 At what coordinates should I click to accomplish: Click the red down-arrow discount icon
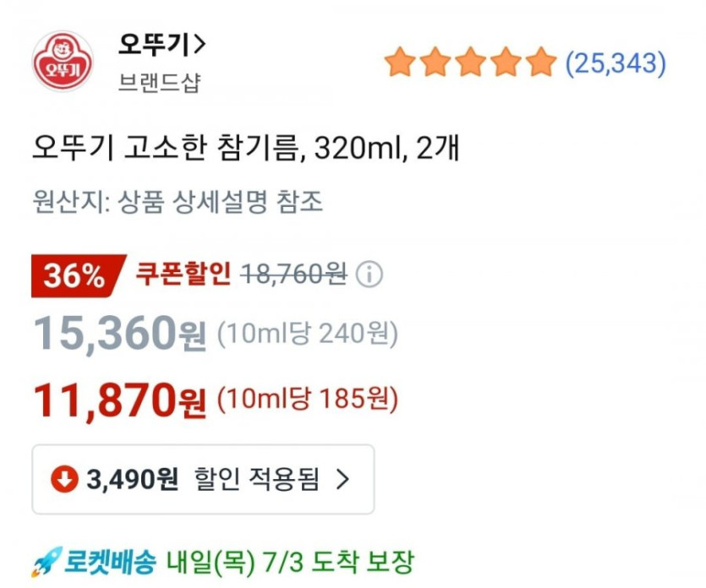click(x=64, y=479)
